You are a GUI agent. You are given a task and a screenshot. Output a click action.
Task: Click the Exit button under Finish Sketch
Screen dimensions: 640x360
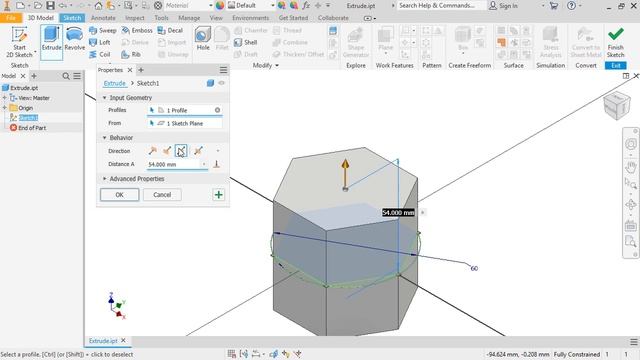616,65
